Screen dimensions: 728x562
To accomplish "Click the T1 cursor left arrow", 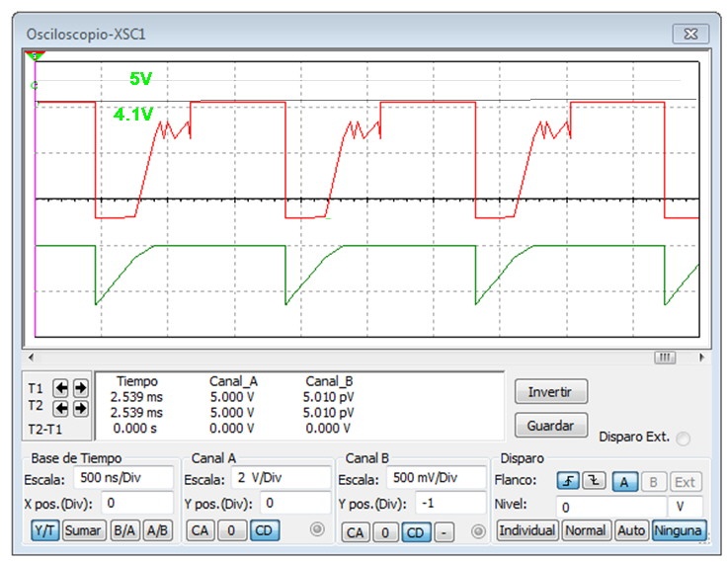I will pos(58,388).
